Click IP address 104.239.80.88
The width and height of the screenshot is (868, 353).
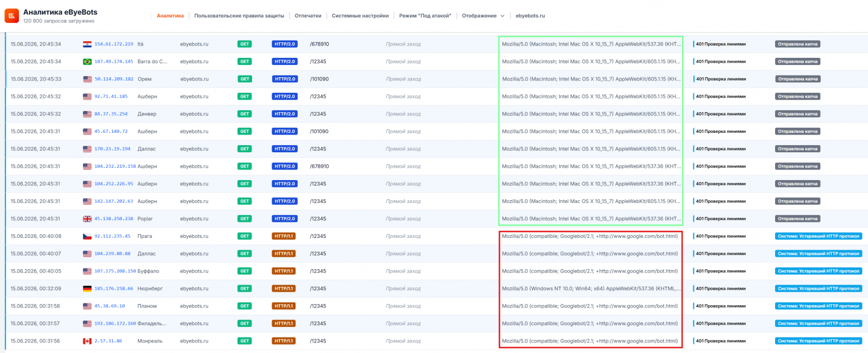tap(112, 253)
